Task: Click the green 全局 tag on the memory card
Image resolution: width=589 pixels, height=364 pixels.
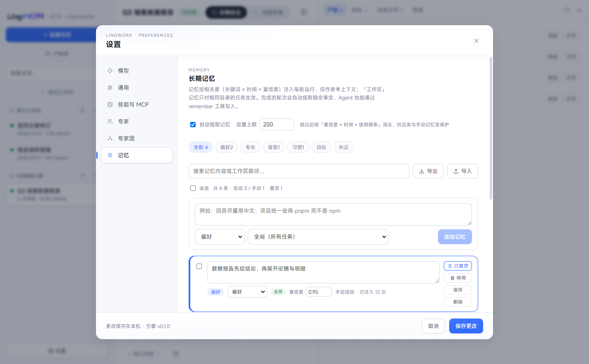Action: (278, 292)
